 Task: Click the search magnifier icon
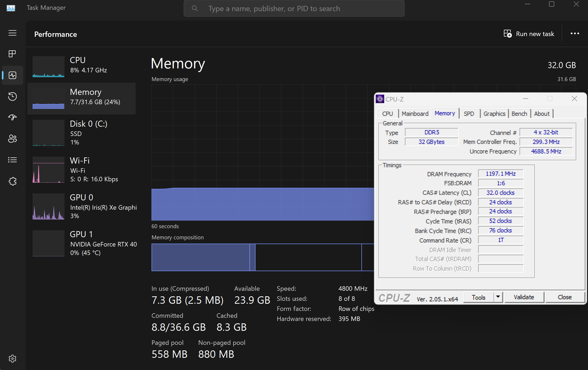pos(195,8)
